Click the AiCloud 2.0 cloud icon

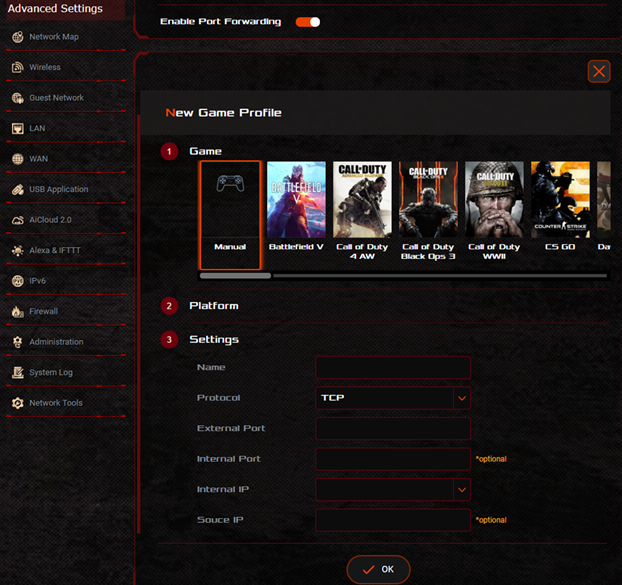17,220
